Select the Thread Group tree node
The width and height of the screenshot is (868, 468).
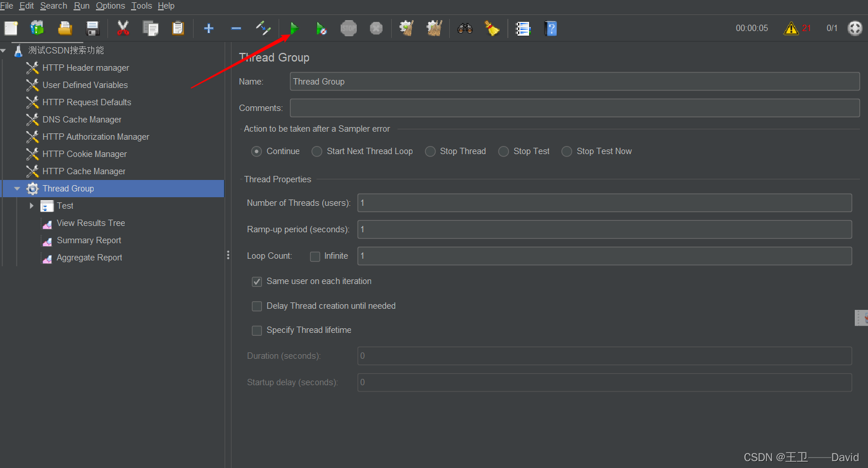coord(68,189)
